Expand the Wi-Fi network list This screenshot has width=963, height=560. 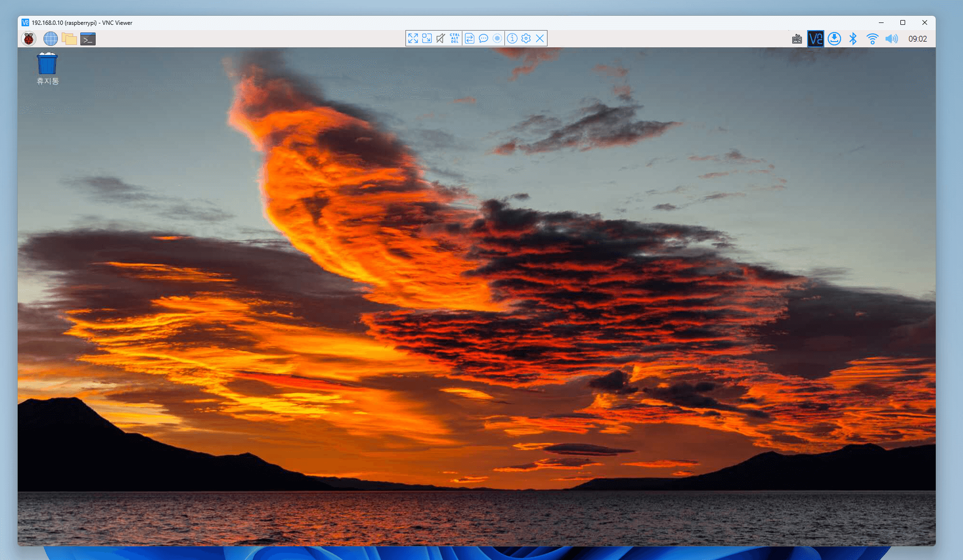pyautogui.click(x=872, y=39)
